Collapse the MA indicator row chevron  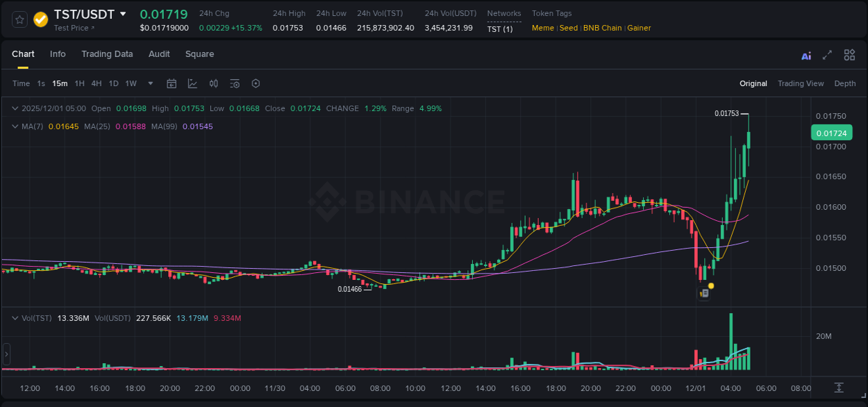pyautogui.click(x=15, y=127)
